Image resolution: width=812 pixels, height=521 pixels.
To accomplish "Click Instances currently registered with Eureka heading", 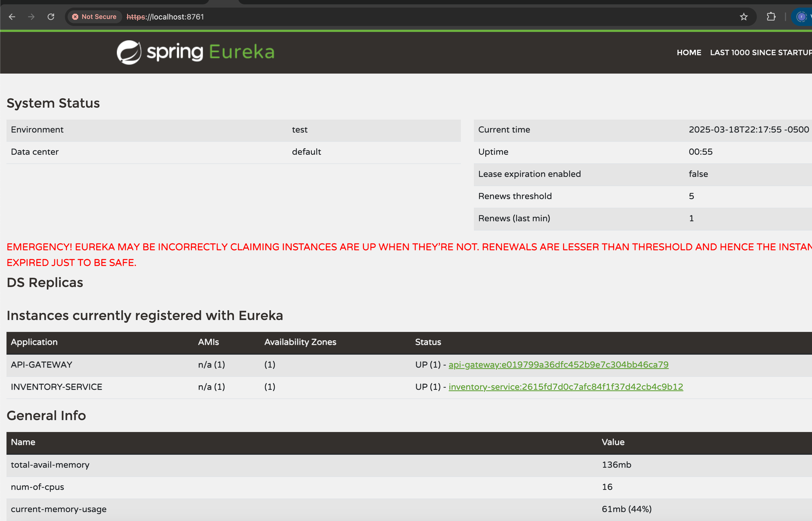I will [145, 315].
